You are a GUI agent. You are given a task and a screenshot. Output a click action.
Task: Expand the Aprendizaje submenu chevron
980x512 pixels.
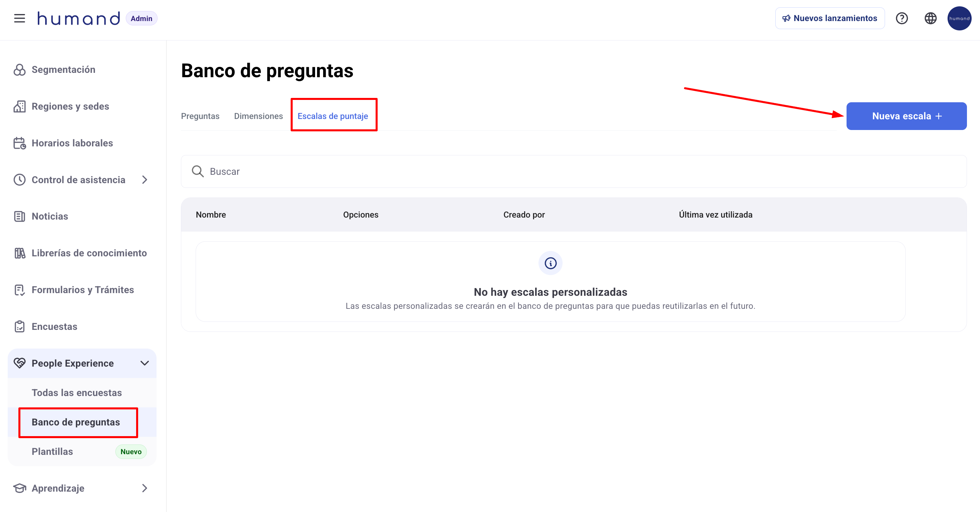click(144, 488)
